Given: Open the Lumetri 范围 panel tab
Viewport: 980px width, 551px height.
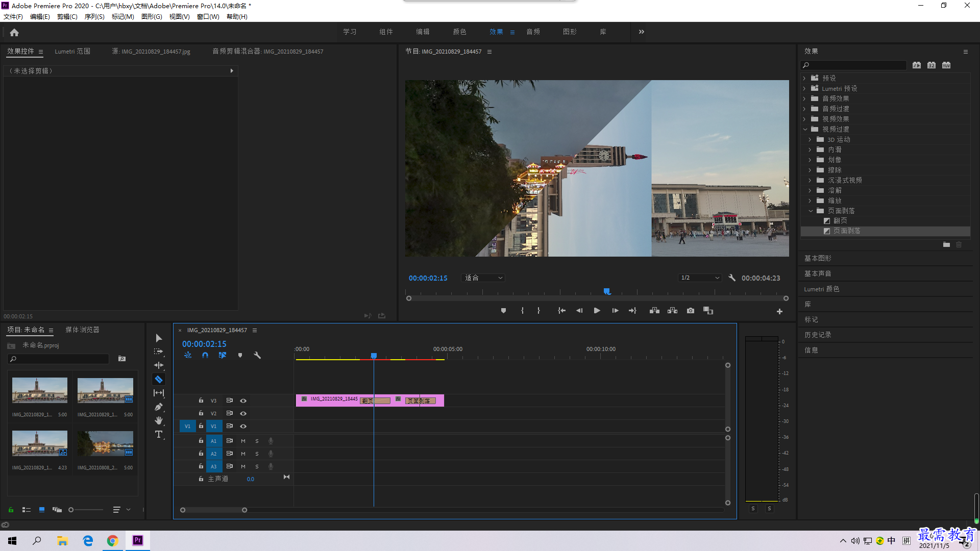Looking at the screenshot, I should [x=72, y=52].
